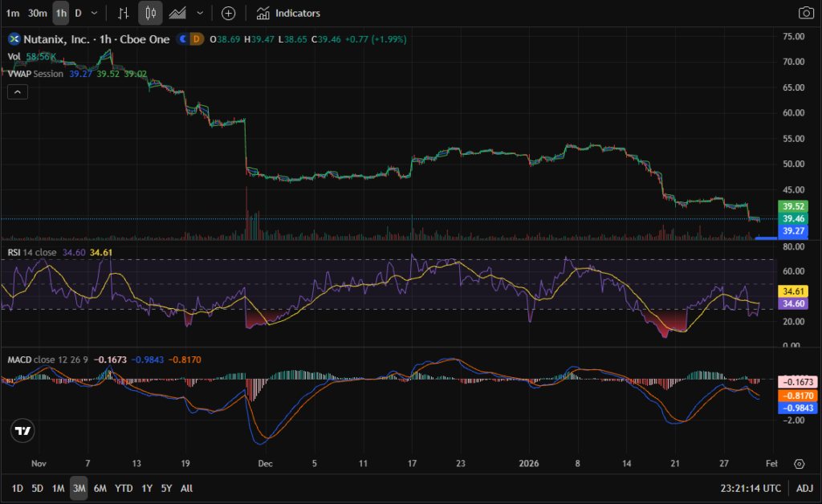Open the chart style dropdown arrow
Screen dimensions: 822x504
click(200, 13)
